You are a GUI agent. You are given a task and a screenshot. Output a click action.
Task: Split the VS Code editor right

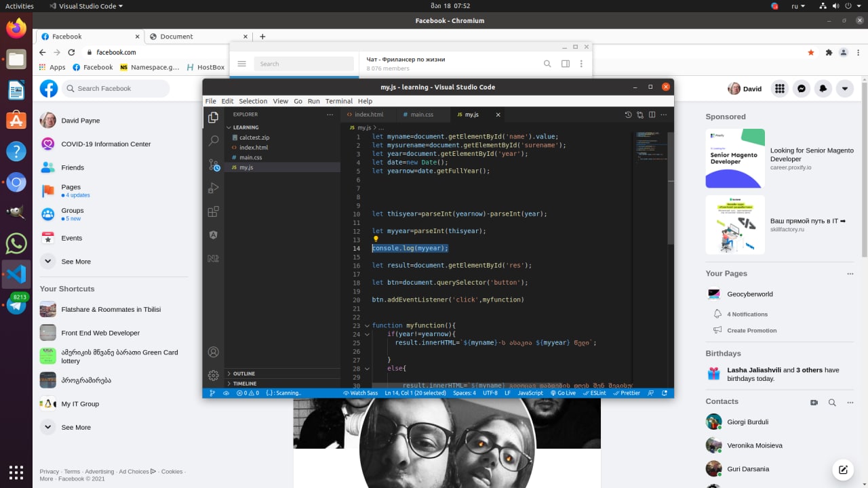pyautogui.click(x=652, y=115)
